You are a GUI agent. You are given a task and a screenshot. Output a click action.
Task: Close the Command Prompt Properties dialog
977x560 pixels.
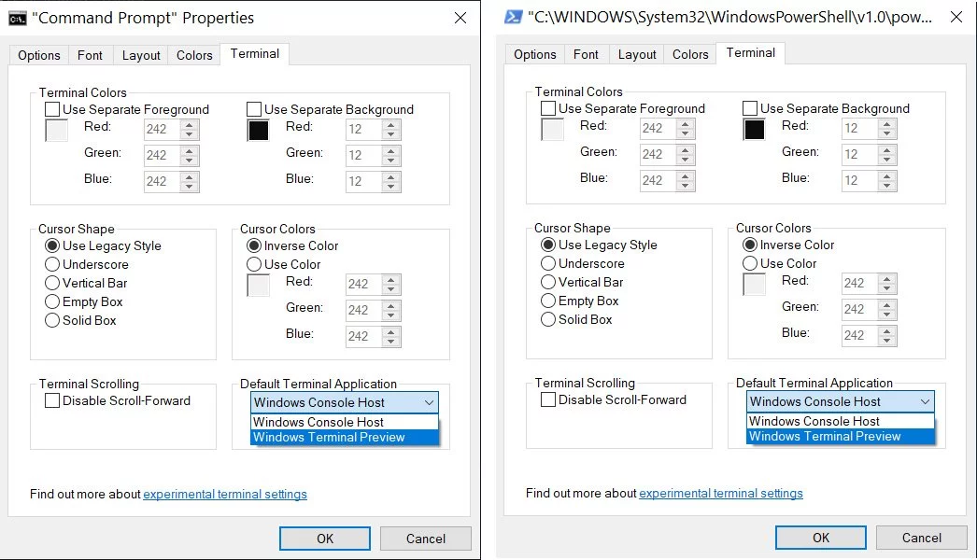pos(460,18)
